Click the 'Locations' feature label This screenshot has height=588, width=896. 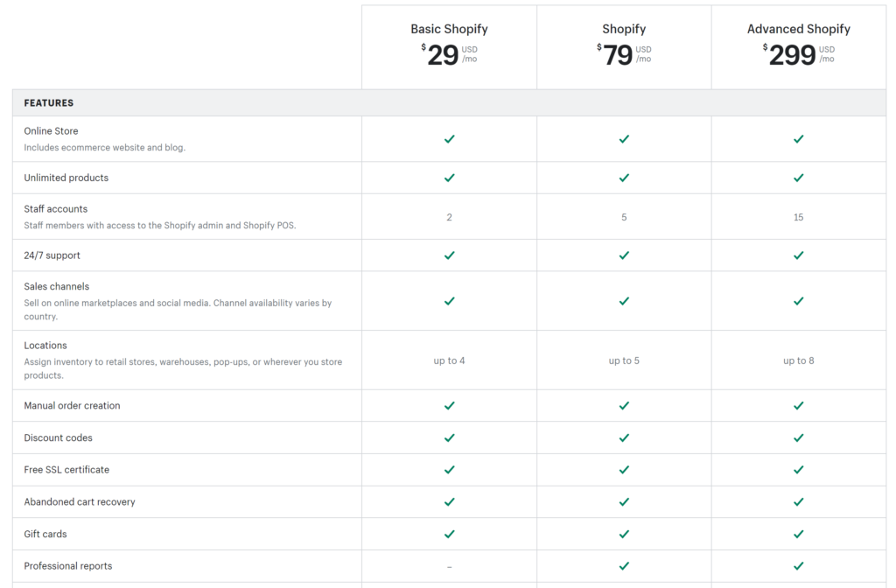click(x=45, y=345)
